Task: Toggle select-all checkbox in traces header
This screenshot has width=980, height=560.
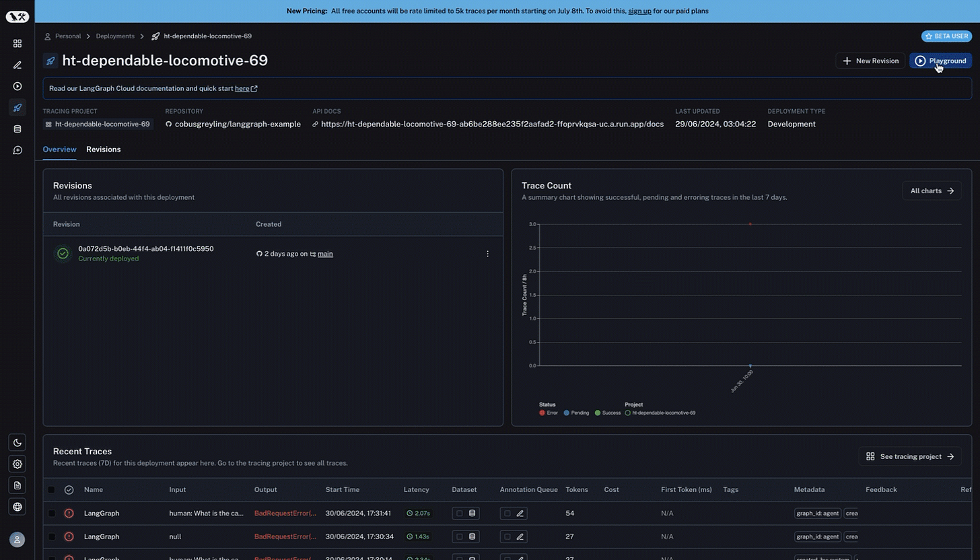Action: 52,490
